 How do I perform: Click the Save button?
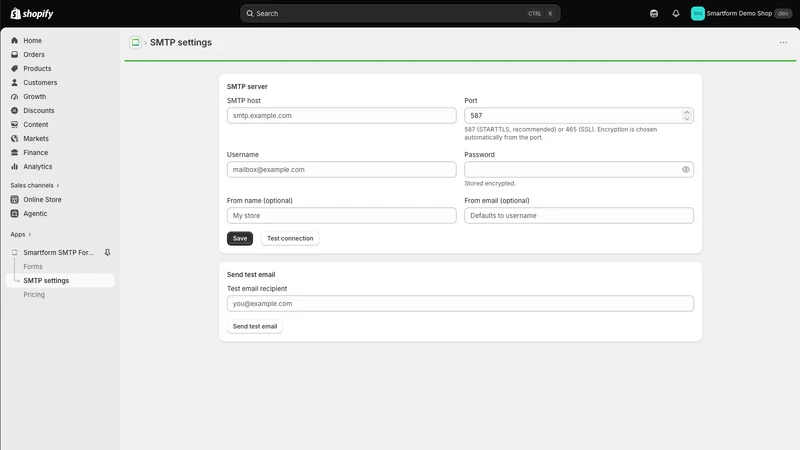tap(240, 238)
